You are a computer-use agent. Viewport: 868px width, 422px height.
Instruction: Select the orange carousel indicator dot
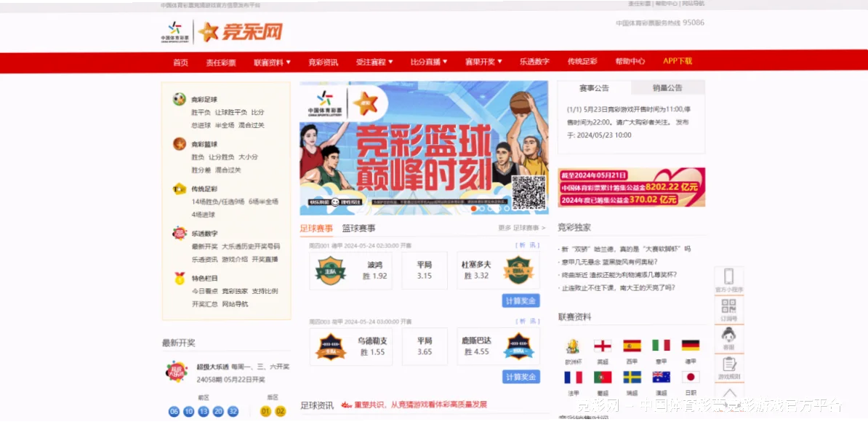tap(474, 209)
